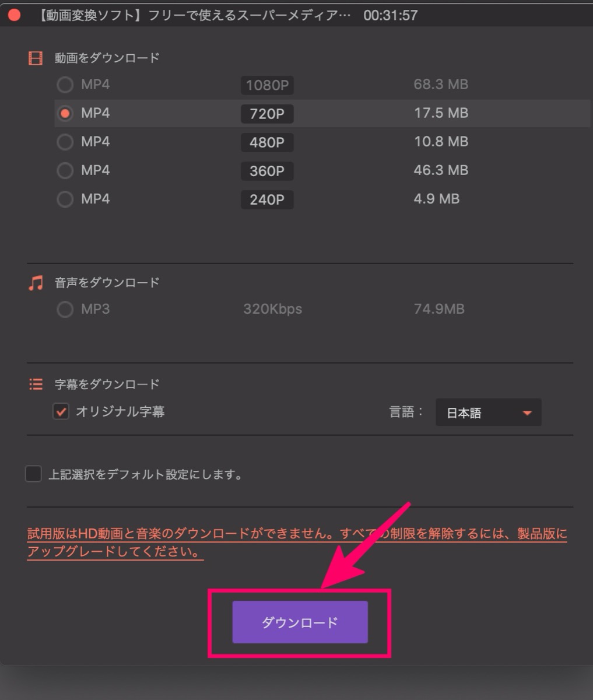Close the window with the red button
Viewport: 593px width, 700px height.
coord(15,15)
